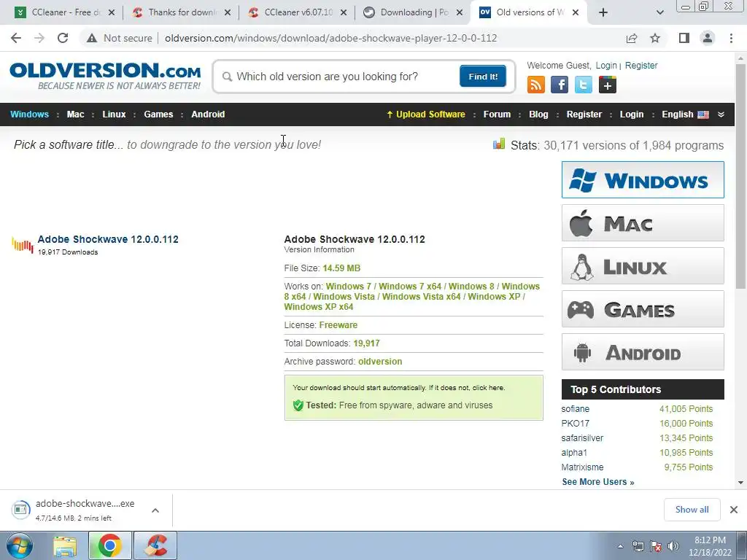Open the Facebook social icon
Viewport: 747px width, 560px height.
[560, 85]
